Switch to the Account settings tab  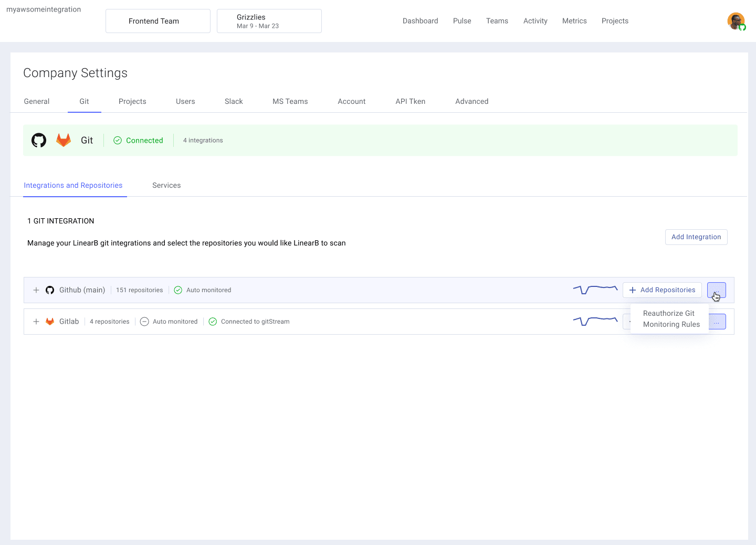[x=352, y=101]
